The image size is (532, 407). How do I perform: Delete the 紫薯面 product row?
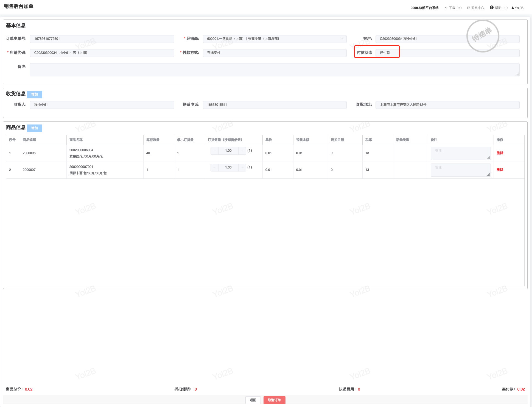point(500,153)
